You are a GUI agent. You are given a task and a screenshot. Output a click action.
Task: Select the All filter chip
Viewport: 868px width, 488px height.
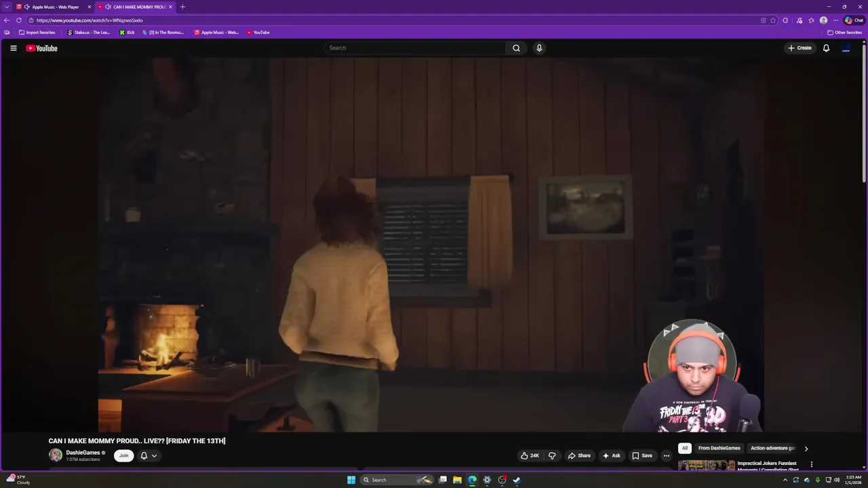coord(685,448)
